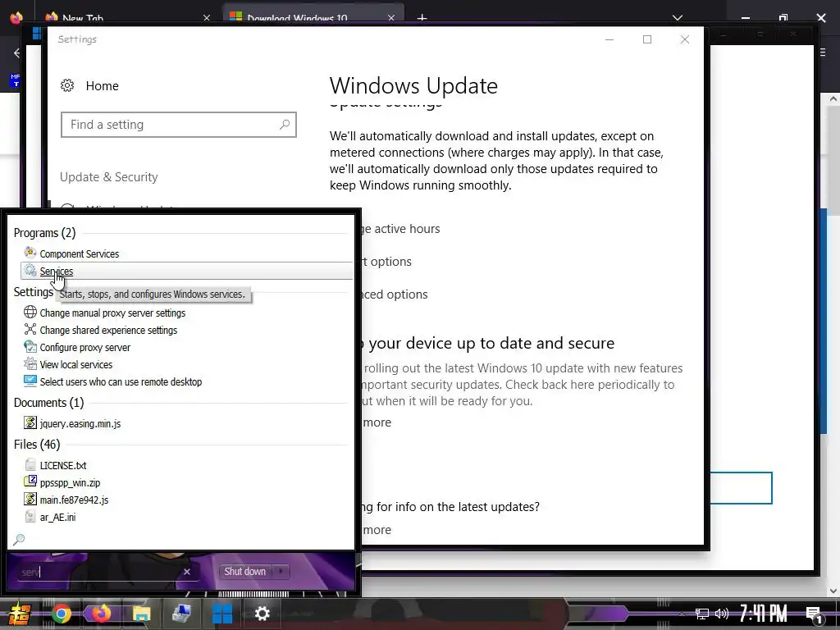The height and width of the screenshot is (630, 840).
Task: Open LICENSE.txt file result
Action: [62, 465]
